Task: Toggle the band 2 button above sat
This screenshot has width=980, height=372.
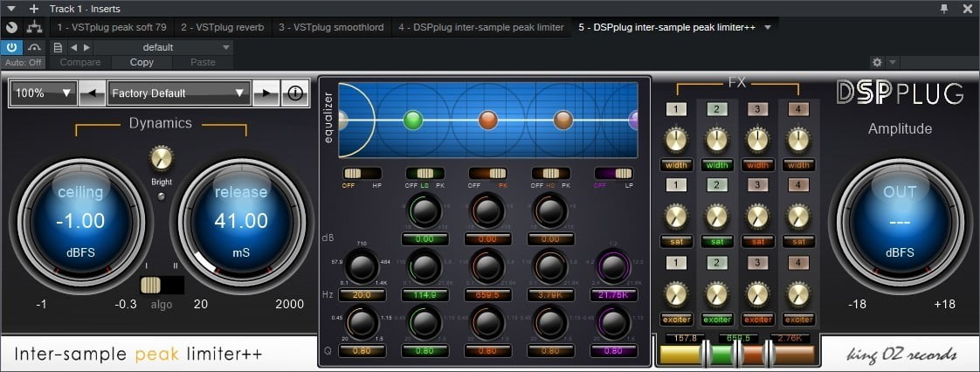Action: click(717, 186)
